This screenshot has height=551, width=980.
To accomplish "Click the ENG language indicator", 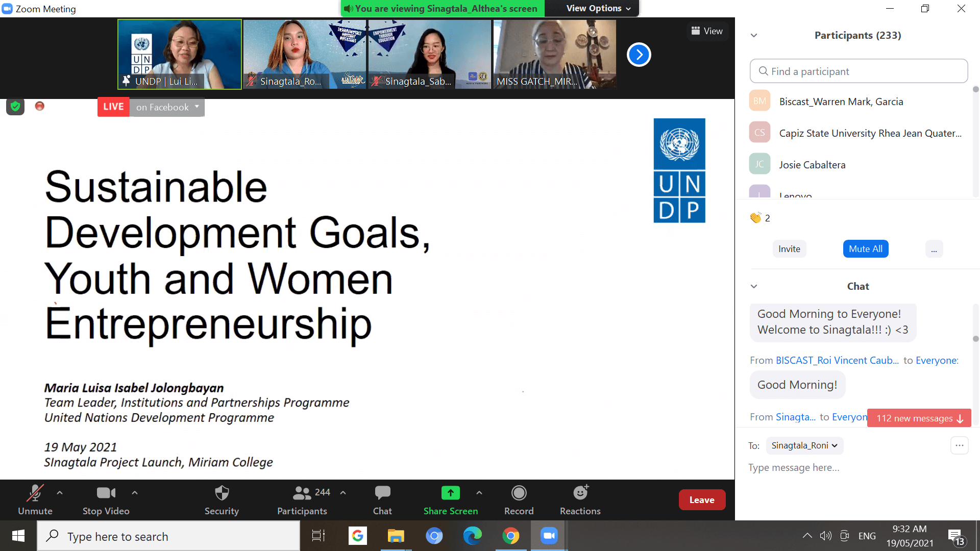I will pyautogui.click(x=867, y=536).
